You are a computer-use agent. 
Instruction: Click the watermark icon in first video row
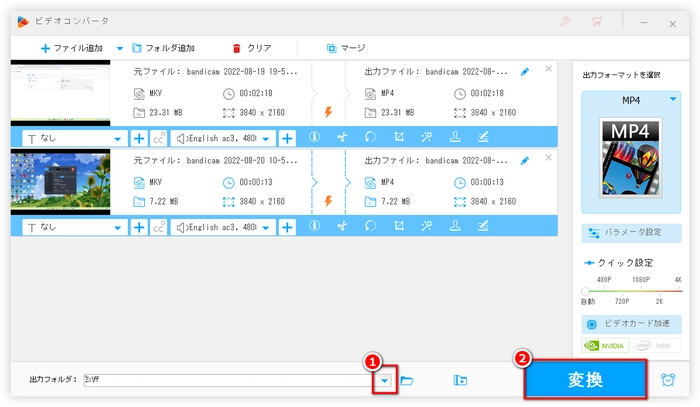[x=455, y=138]
